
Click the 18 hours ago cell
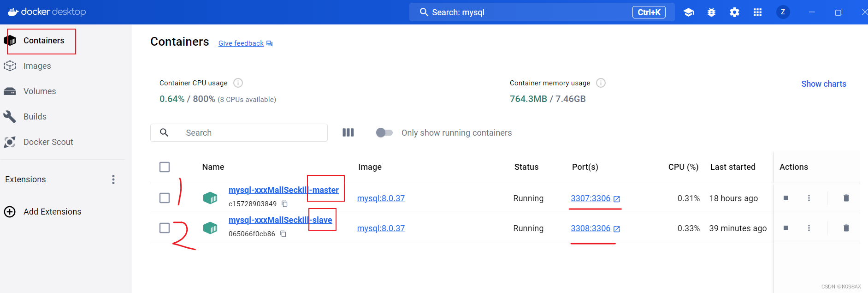[733, 198]
